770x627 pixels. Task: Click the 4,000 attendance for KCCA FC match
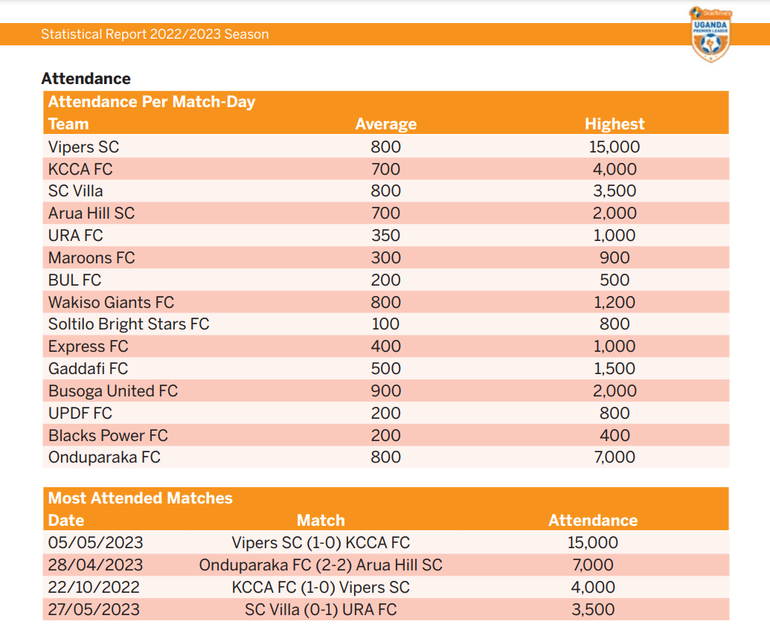click(592, 587)
